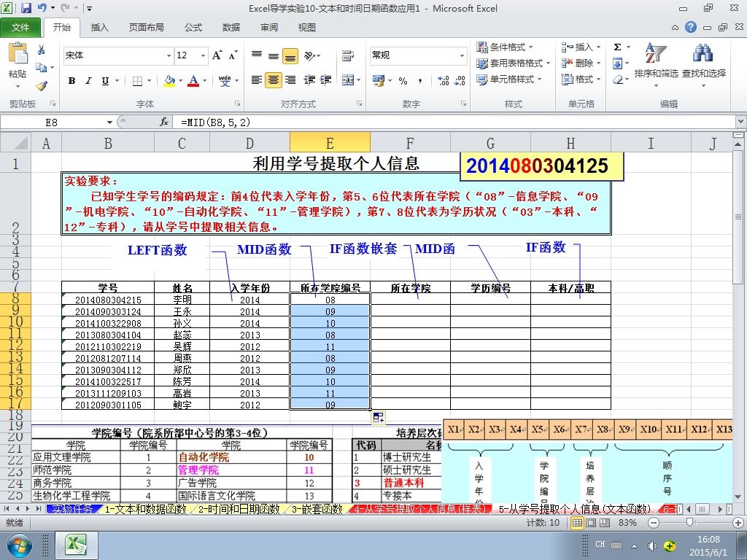The image size is (747, 560).
Task: Click the Increase indent icon
Action: pyautogui.click(x=326, y=80)
